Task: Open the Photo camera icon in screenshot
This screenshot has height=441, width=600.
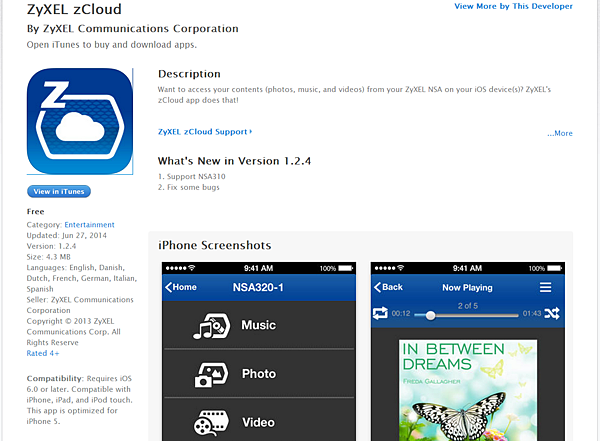Action: [211, 374]
